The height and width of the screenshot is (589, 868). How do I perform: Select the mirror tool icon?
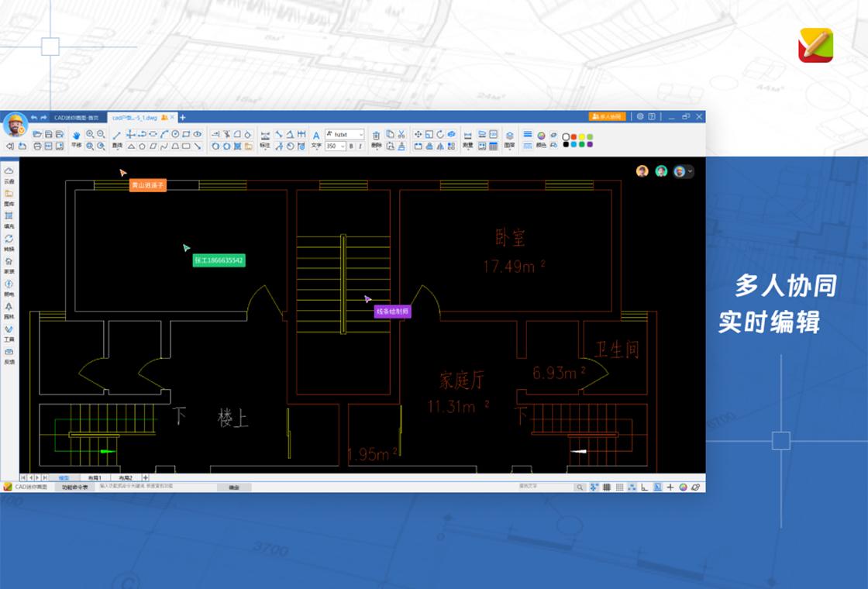click(440, 146)
